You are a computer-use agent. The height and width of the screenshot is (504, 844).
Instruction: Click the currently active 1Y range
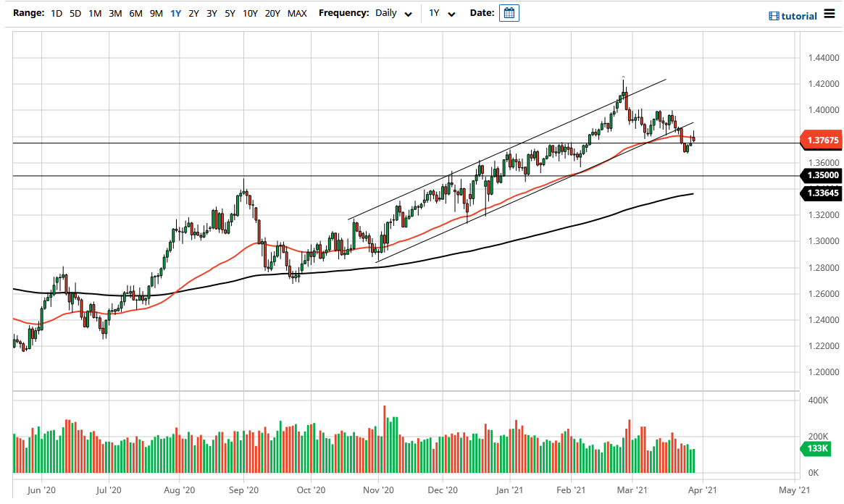click(175, 13)
